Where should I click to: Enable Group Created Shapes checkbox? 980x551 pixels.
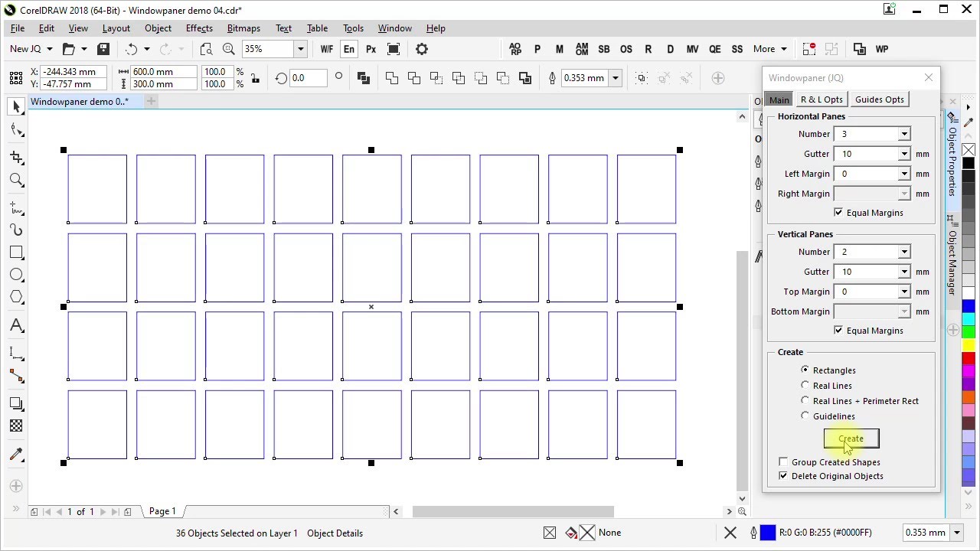(783, 462)
